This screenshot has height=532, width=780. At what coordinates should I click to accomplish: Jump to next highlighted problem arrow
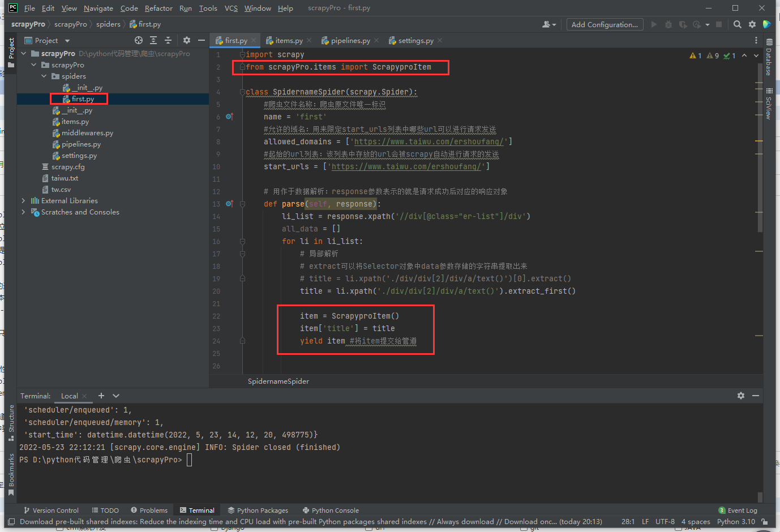tap(756, 55)
